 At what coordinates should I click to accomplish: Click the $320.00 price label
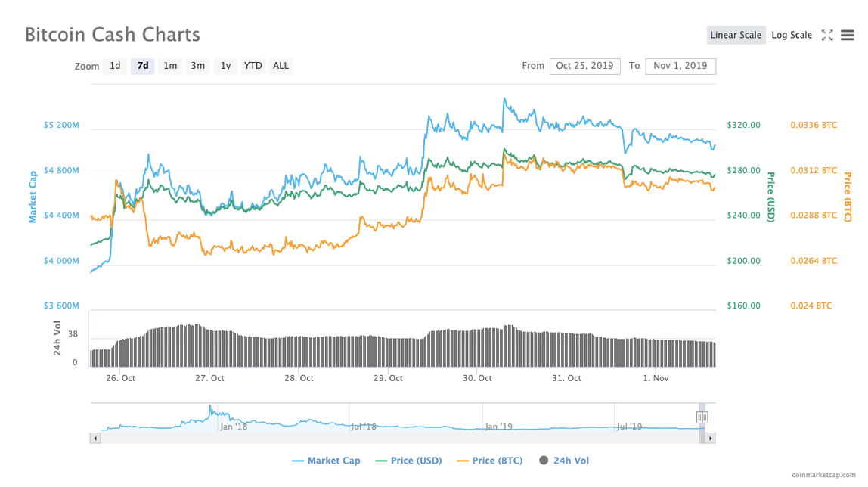[x=743, y=125]
